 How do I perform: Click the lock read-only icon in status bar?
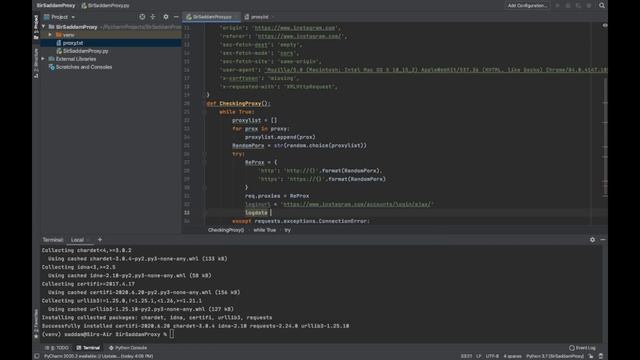point(591,356)
